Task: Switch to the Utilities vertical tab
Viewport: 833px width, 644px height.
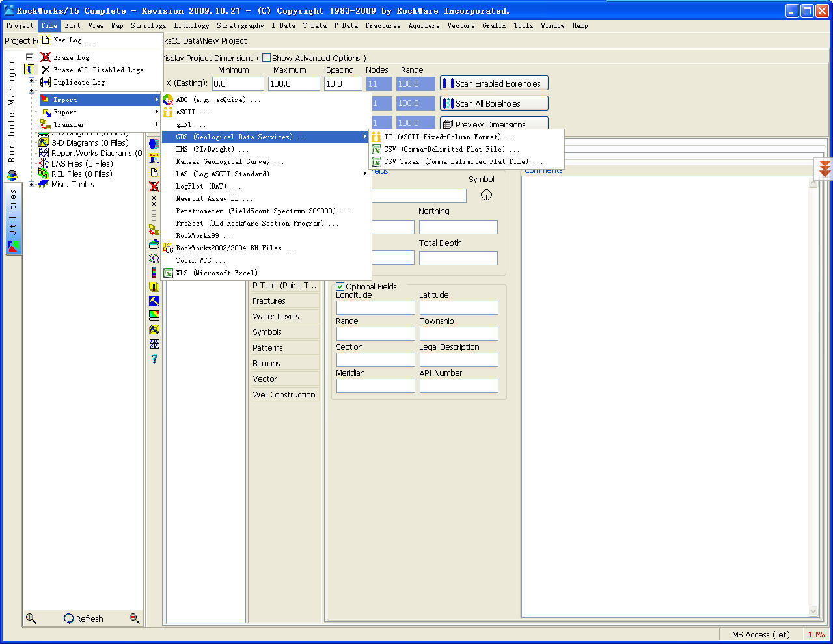Action: point(13,219)
